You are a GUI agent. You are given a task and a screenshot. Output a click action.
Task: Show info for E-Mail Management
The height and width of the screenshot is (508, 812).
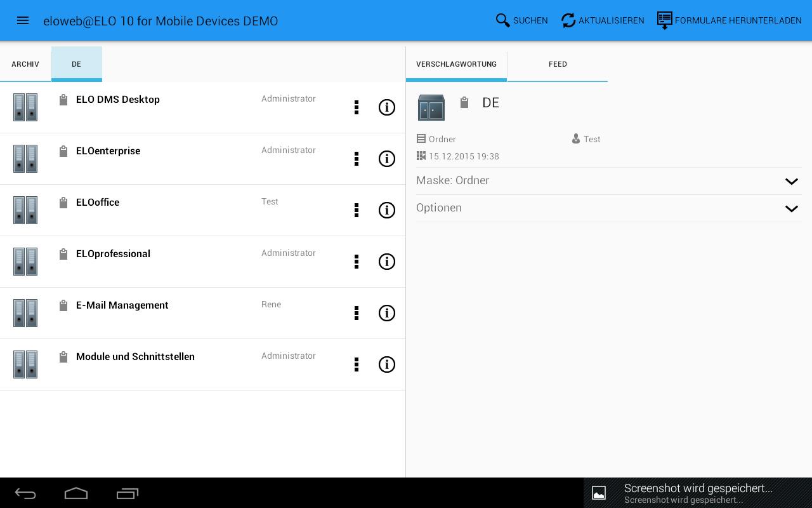point(387,313)
